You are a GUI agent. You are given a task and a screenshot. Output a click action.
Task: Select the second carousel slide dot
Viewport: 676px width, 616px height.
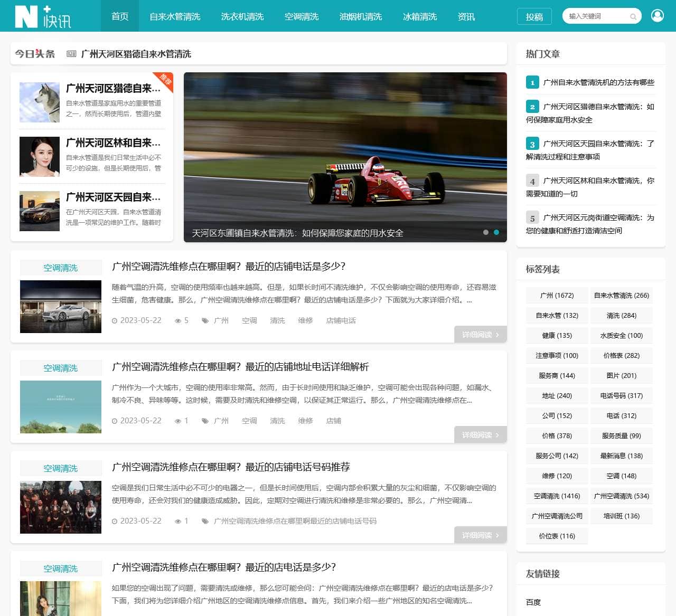[496, 232]
